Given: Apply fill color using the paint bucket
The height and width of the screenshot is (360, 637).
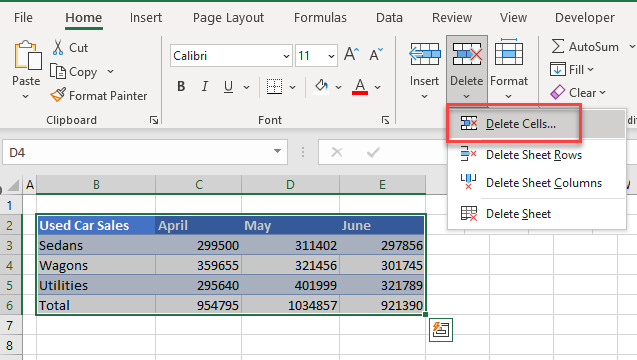Looking at the screenshot, I should [x=321, y=87].
